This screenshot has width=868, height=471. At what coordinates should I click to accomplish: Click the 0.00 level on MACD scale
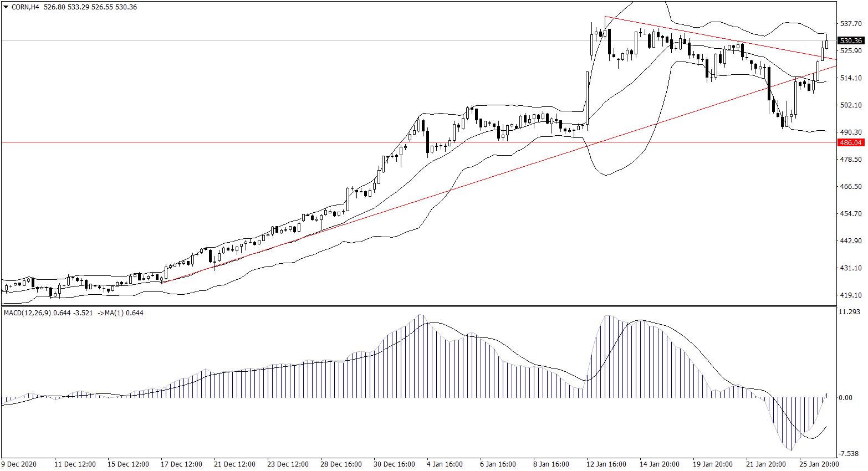845,398
